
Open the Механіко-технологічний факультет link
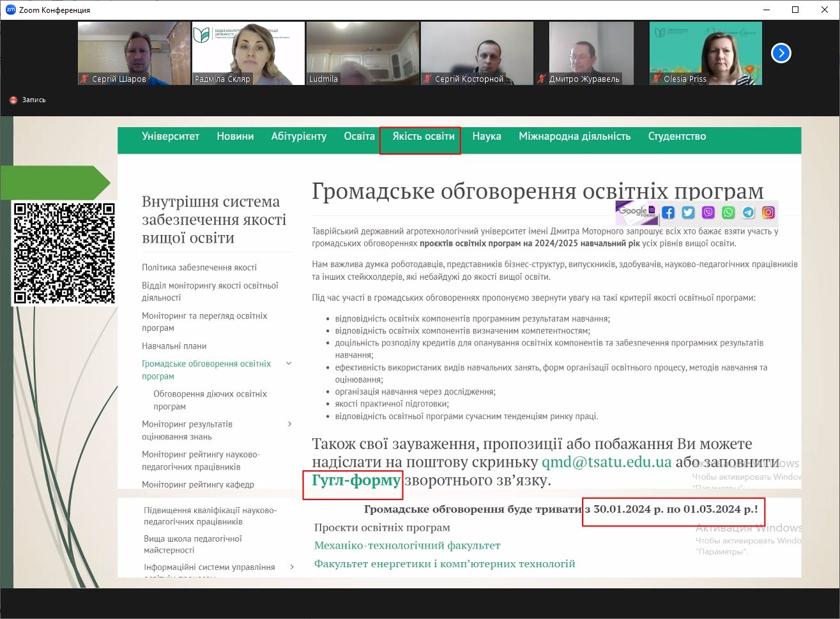408,546
